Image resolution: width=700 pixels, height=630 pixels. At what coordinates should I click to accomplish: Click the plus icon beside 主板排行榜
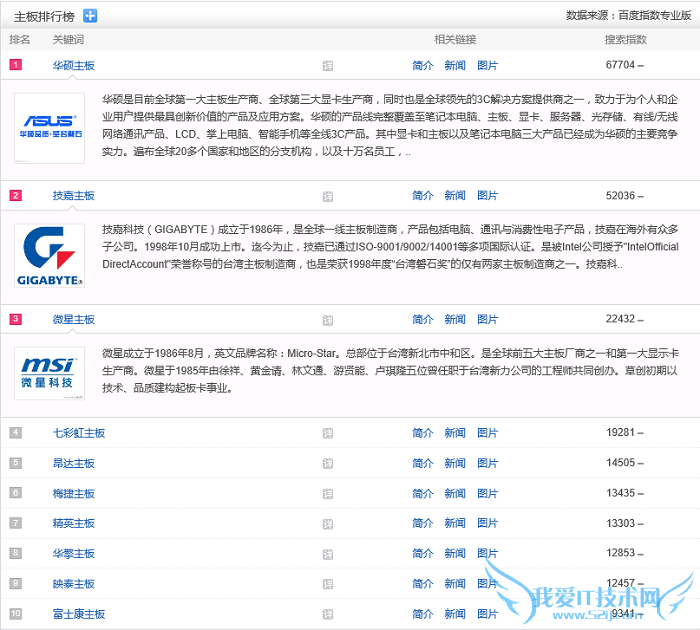click(90, 16)
